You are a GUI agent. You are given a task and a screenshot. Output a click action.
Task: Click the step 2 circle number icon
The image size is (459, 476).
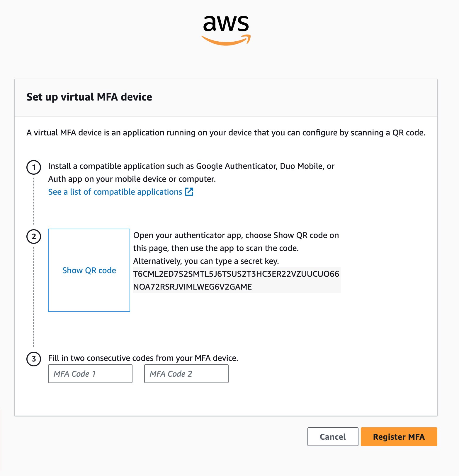click(x=34, y=237)
